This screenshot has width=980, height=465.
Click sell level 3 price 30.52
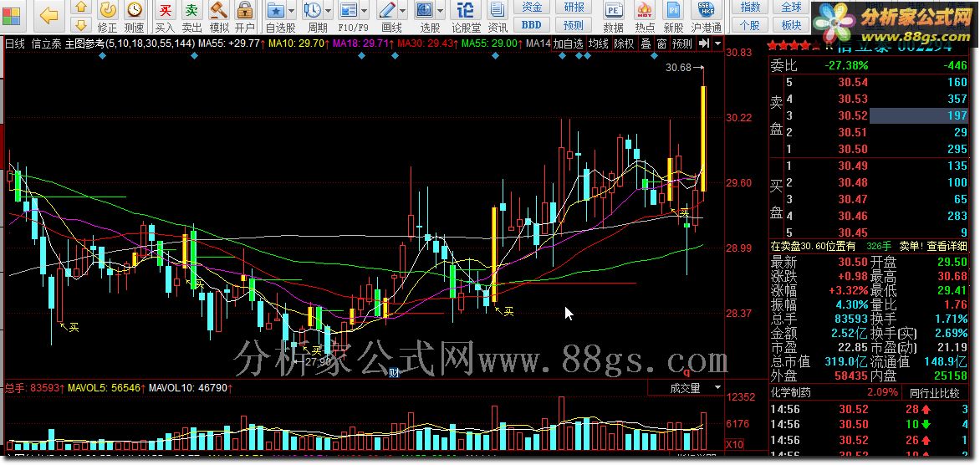pyautogui.click(x=853, y=115)
